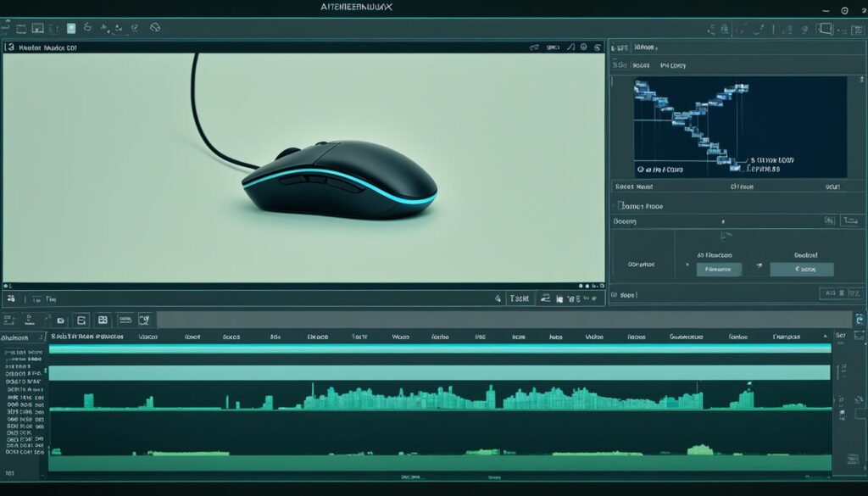Click the circular icon in the title bar
This screenshot has height=496, width=868.
(x=844, y=10)
